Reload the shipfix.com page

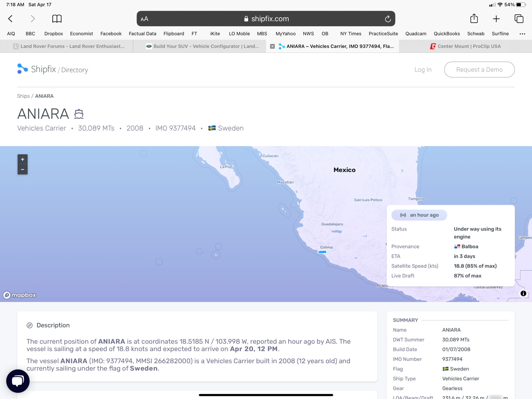(x=388, y=19)
